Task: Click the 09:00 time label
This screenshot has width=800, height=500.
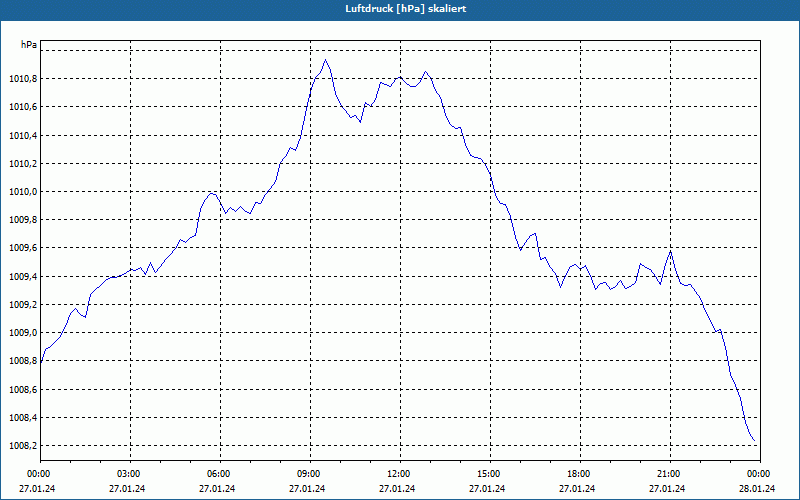Action: [x=310, y=474]
